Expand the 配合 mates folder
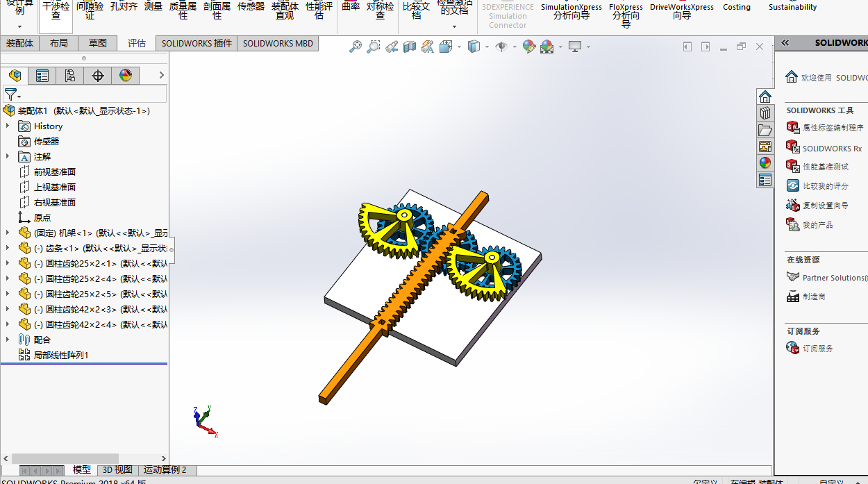 click(8, 340)
